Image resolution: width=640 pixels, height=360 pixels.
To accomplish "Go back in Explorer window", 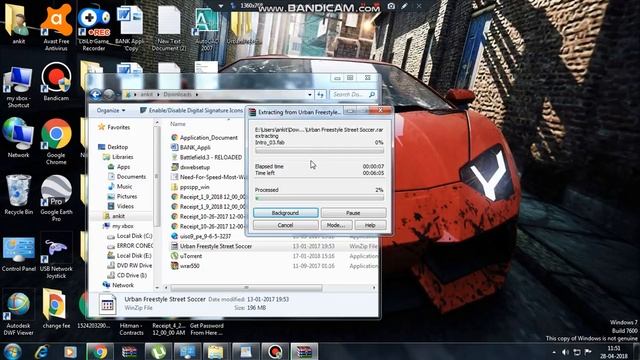I will point(96,95).
